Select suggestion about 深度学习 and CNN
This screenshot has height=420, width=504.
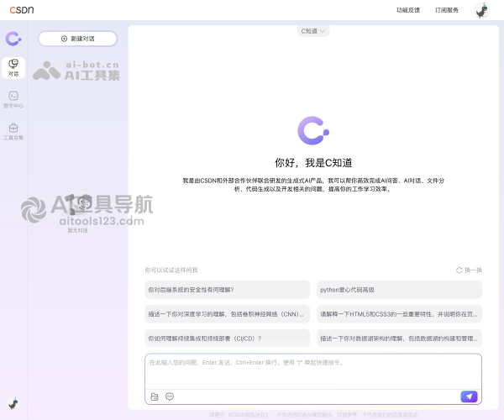coord(228,314)
